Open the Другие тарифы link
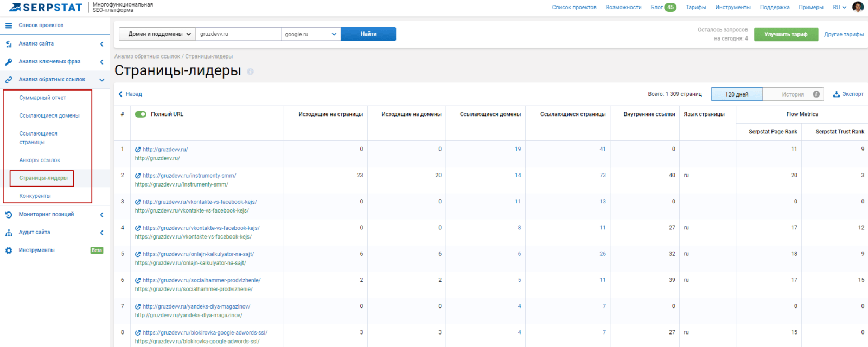The width and height of the screenshot is (868, 347). (844, 34)
